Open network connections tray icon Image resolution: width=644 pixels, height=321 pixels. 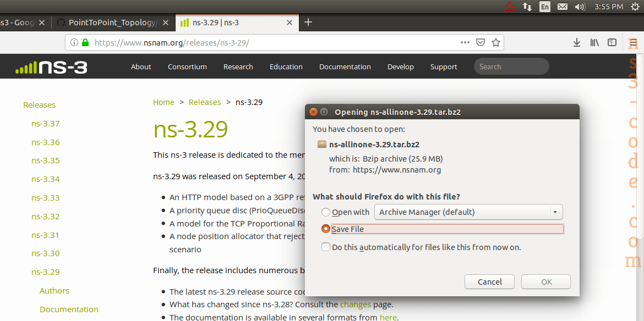point(527,7)
